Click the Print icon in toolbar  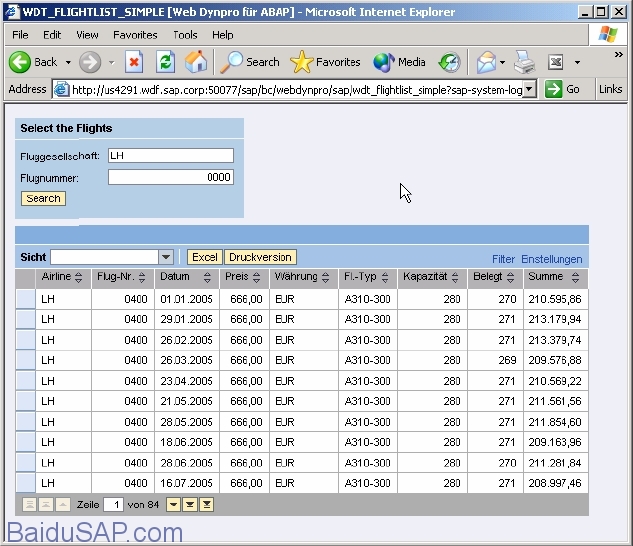pos(524,62)
